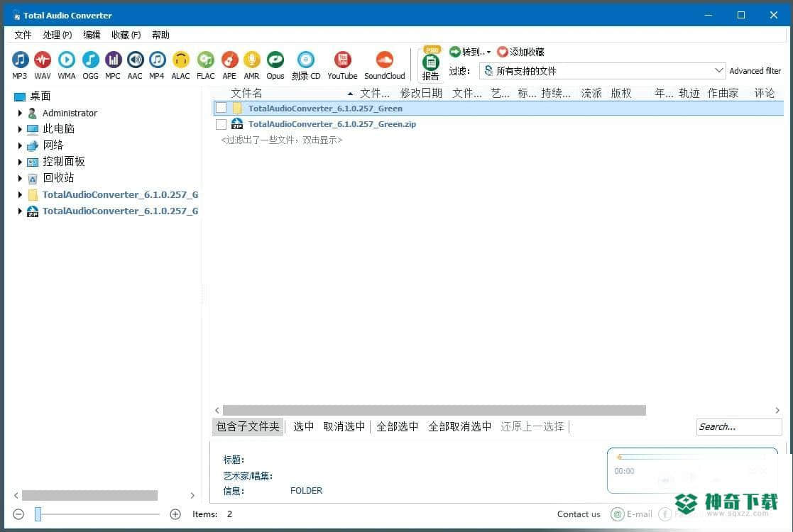Expand the 此电脑 tree node
This screenshot has width=793, height=532.
click(20, 129)
